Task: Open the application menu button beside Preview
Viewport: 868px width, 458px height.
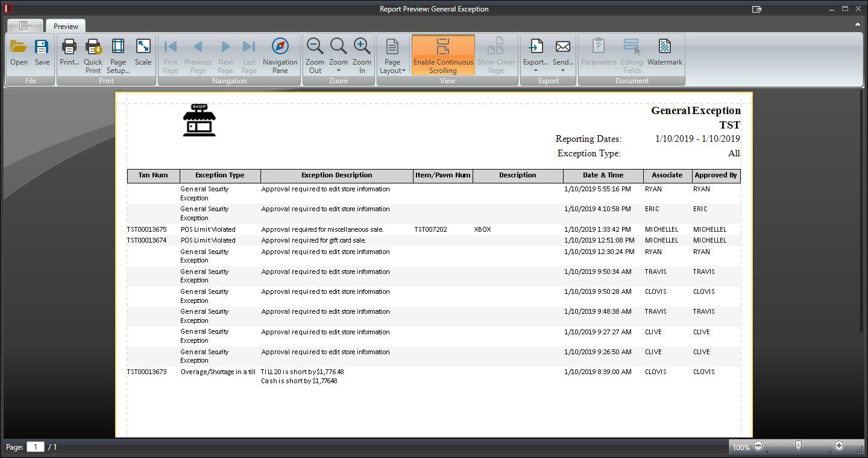Action: point(25,25)
